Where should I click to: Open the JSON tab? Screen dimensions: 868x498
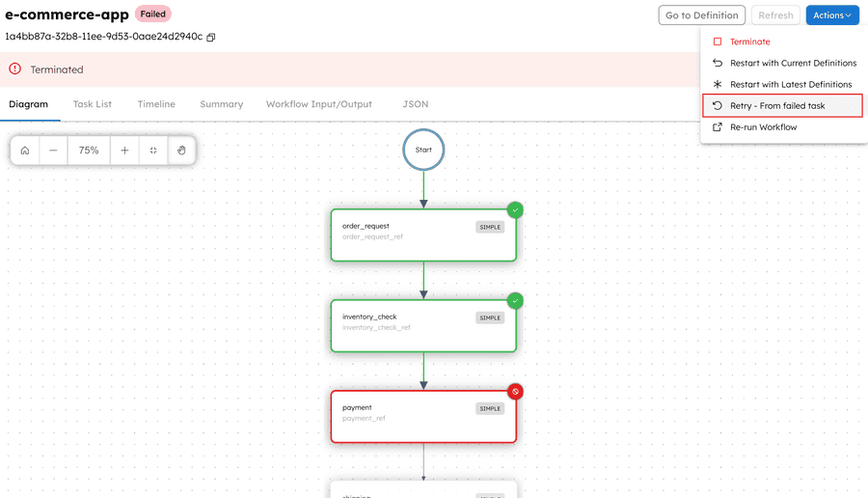point(415,104)
